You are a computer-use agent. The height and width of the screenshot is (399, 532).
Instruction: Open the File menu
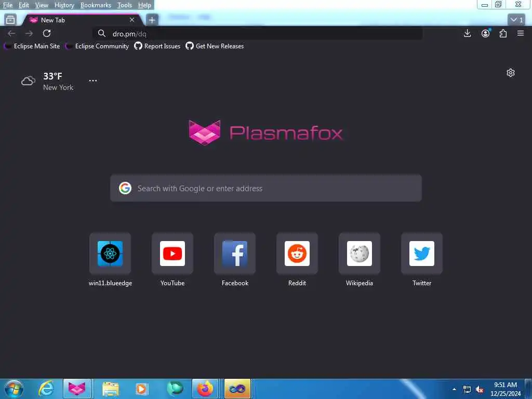tap(7, 5)
